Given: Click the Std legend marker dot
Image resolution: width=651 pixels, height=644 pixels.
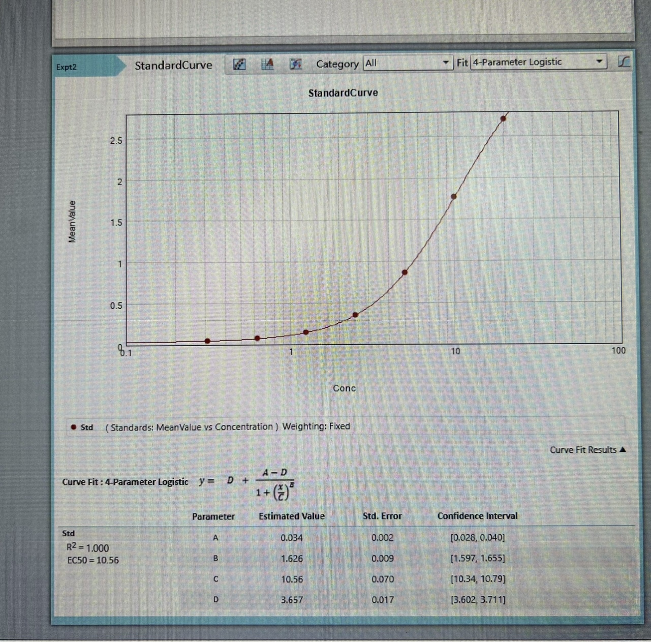Looking at the screenshot, I should 74,427.
